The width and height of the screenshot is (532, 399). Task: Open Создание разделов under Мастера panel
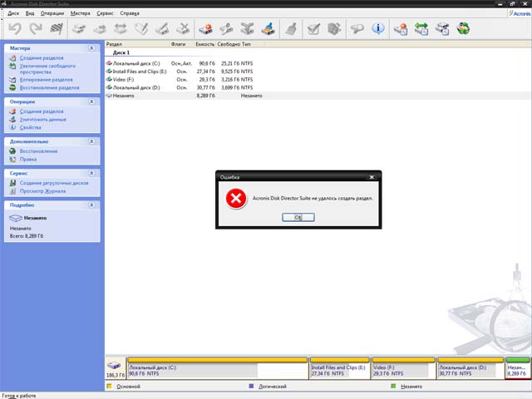(x=42, y=58)
